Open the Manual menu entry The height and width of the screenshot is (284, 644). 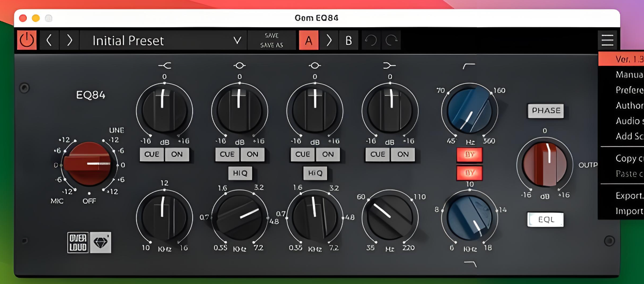tap(621, 75)
